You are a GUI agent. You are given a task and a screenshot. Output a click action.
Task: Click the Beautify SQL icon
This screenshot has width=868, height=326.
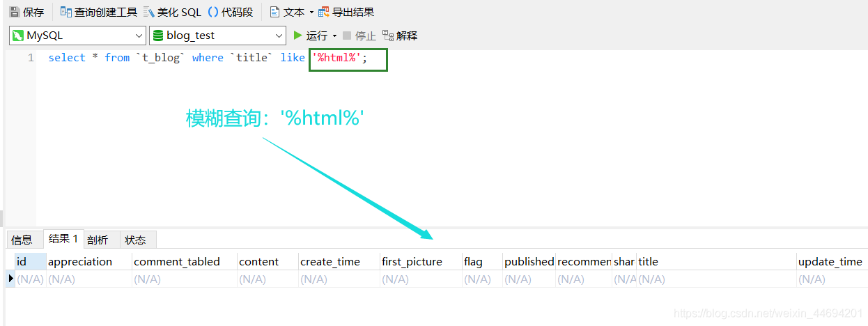(149, 12)
